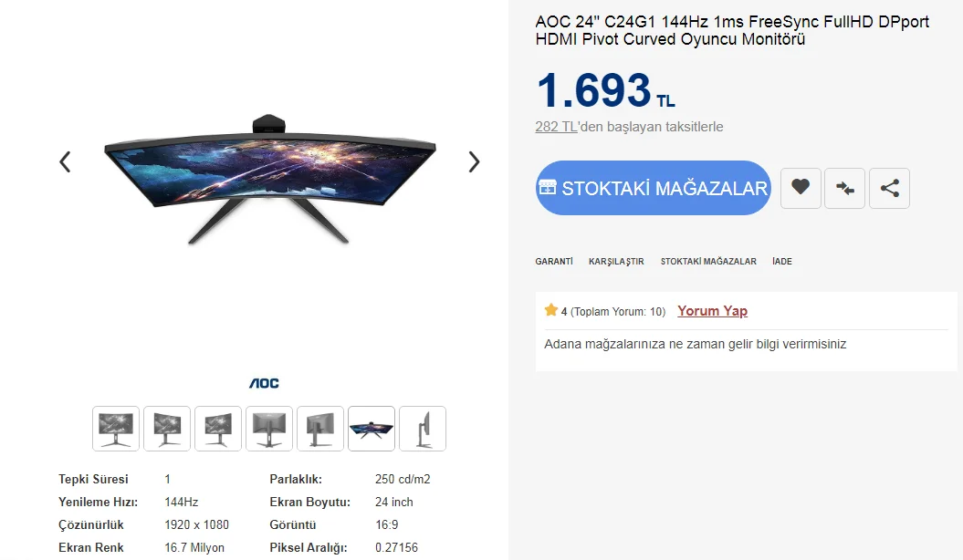The height and width of the screenshot is (560, 963).
Task: Open the KARŞILAŞTIR tab
Action: point(616,261)
